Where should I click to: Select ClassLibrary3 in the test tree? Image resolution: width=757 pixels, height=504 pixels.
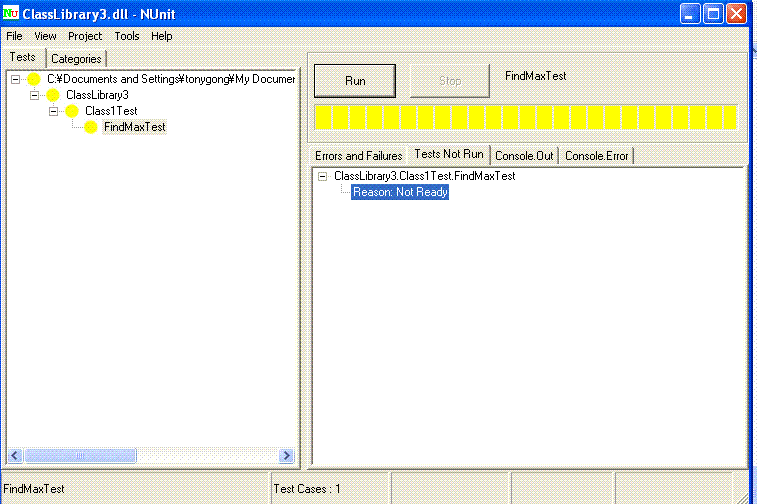tap(98, 95)
